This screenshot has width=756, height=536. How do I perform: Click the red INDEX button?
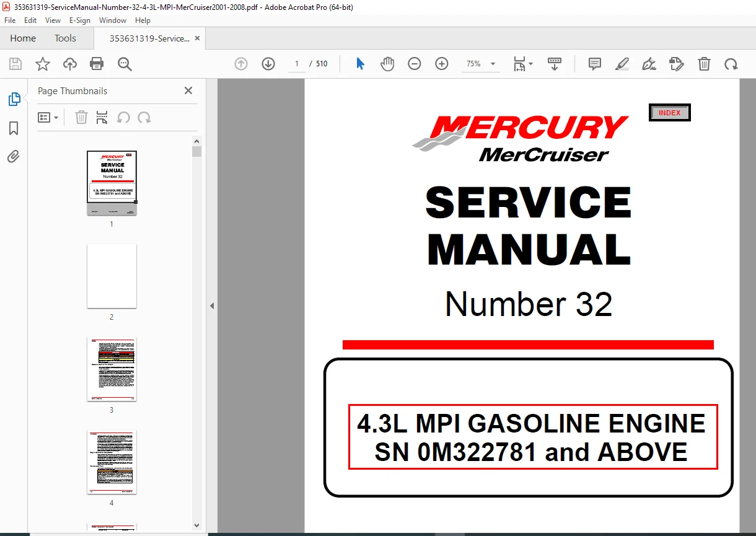tap(670, 113)
